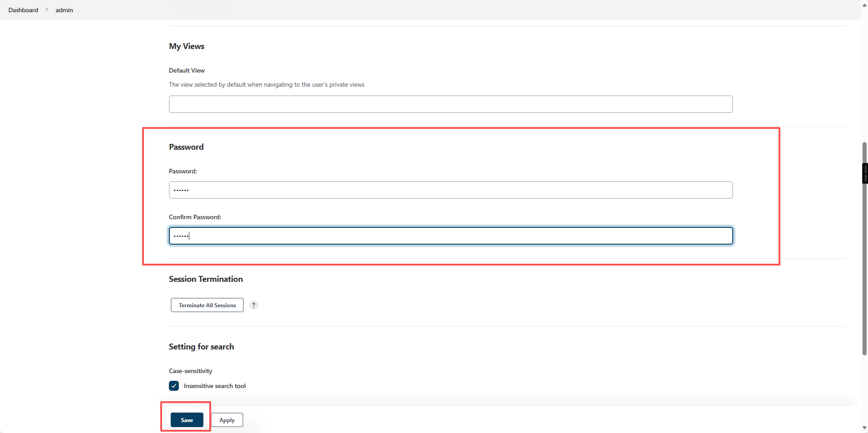Click the Insensitive search tool label

215,386
